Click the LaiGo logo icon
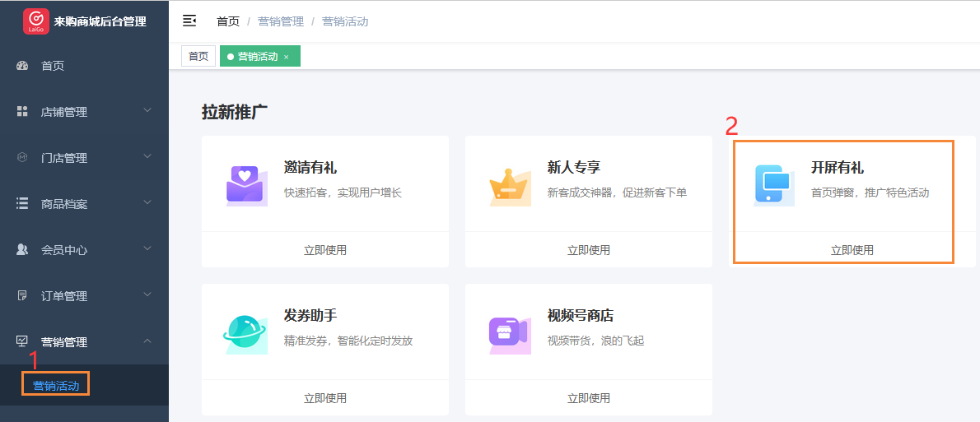The width and height of the screenshot is (980, 422). click(35, 21)
